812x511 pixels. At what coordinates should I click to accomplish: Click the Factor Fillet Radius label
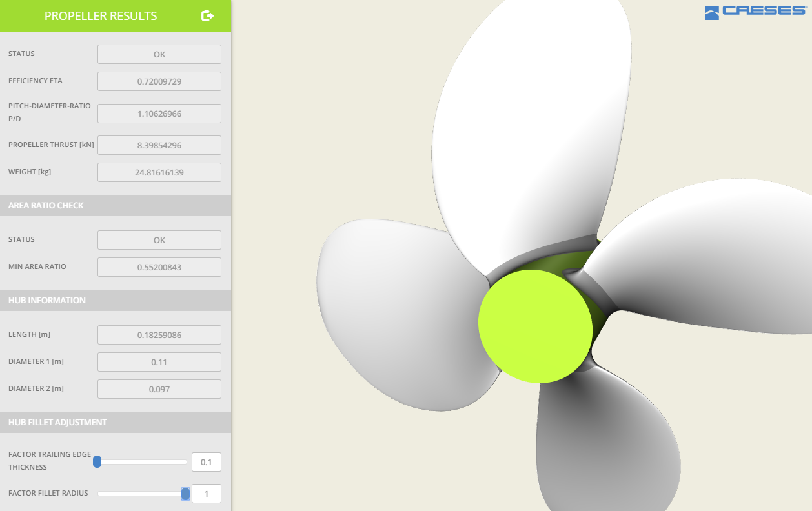48,493
